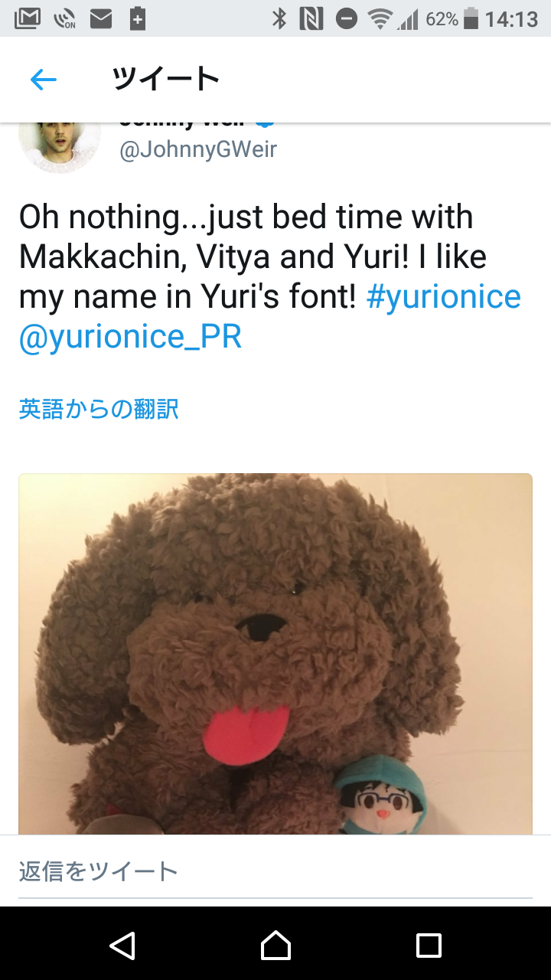
Task: Tap the 返信をツイート reply field
Action: 275,871
